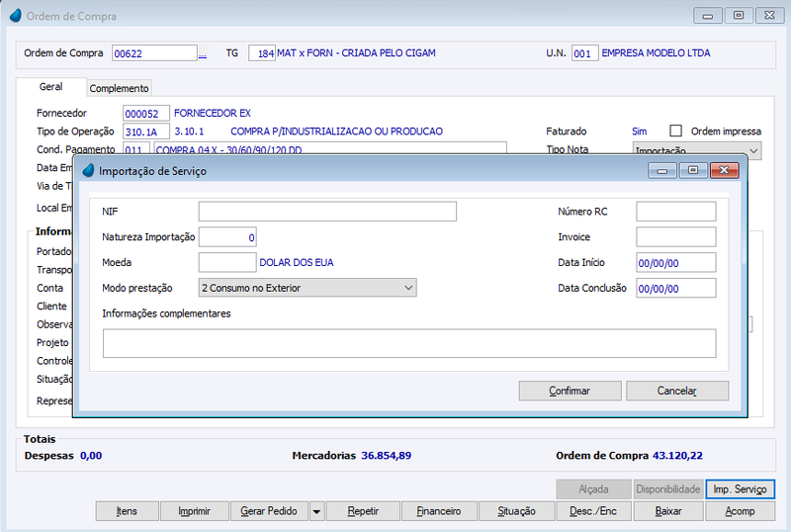
Task: Maximize the Importação de Serviço dialog
Action: point(693,171)
